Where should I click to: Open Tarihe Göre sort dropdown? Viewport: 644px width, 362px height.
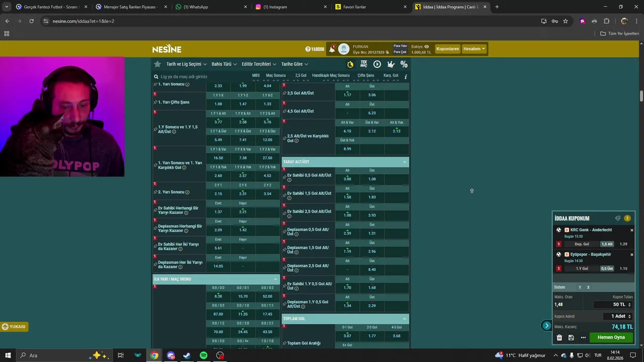pos(294,64)
